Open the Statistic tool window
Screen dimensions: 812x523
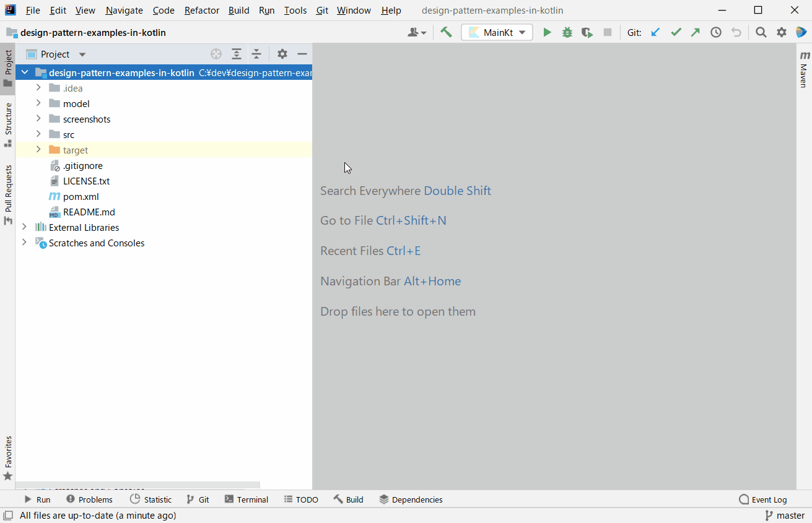[151, 499]
